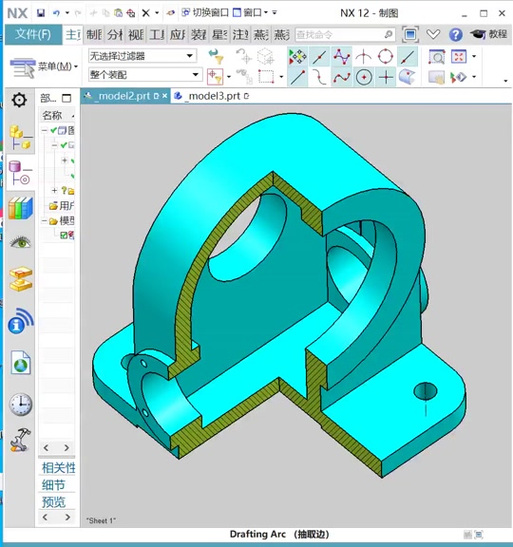Open the 整个装配 selection scope dropdown
513x547 pixels.
point(145,74)
